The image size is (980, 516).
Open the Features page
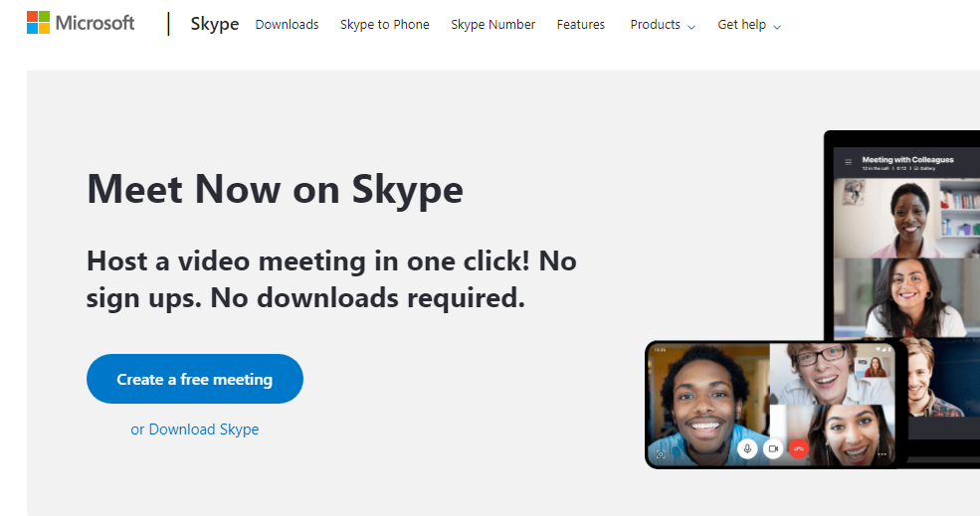tap(581, 25)
